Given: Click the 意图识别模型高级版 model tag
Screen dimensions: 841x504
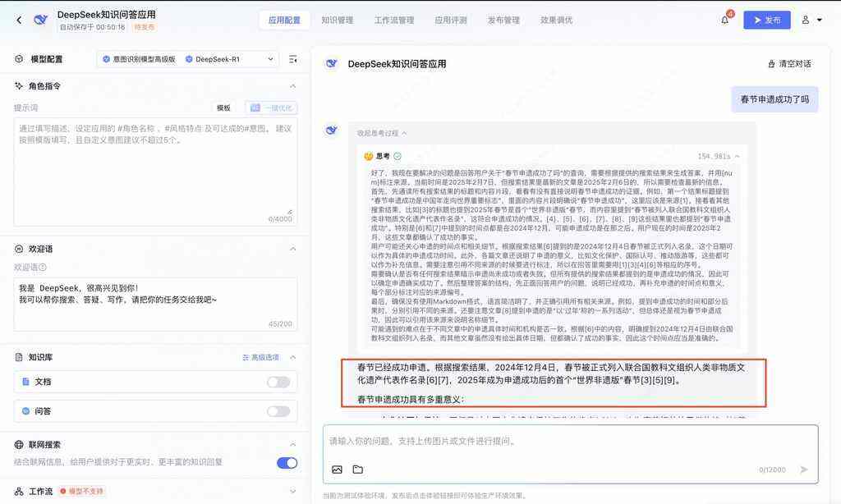Looking at the screenshot, I should pyautogui.click(x=140, y=59).
